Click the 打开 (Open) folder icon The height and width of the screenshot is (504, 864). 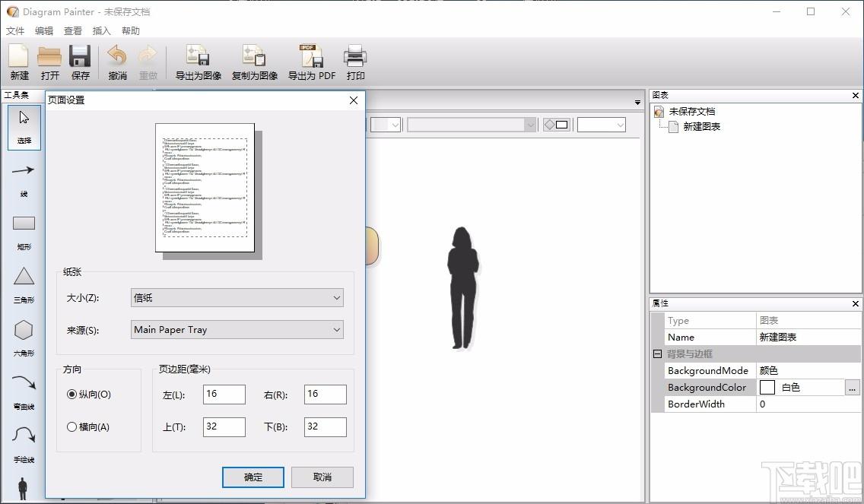click(49, 56)
